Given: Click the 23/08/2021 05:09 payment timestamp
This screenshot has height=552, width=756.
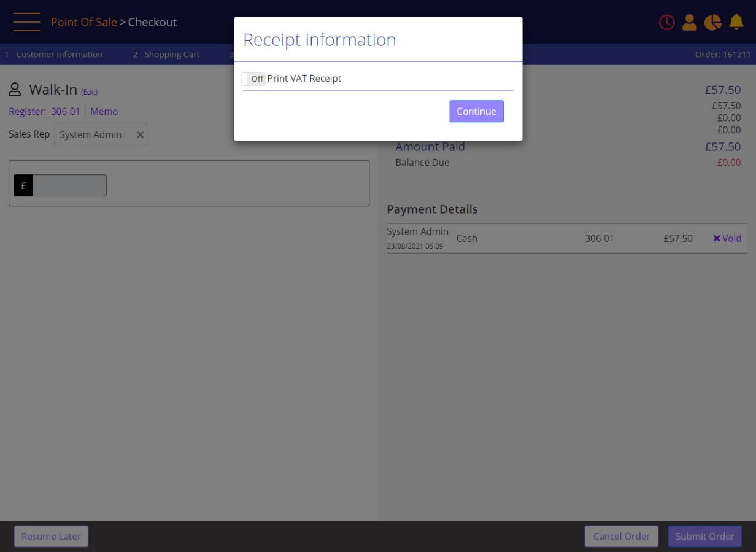Looking at the screenshot, I should (415, 246).
